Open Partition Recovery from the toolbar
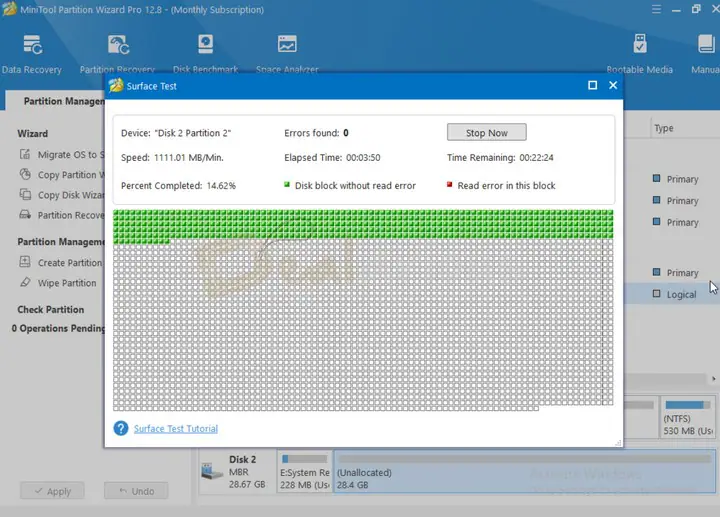The image size is (720, 517). [x=118, y=54]
